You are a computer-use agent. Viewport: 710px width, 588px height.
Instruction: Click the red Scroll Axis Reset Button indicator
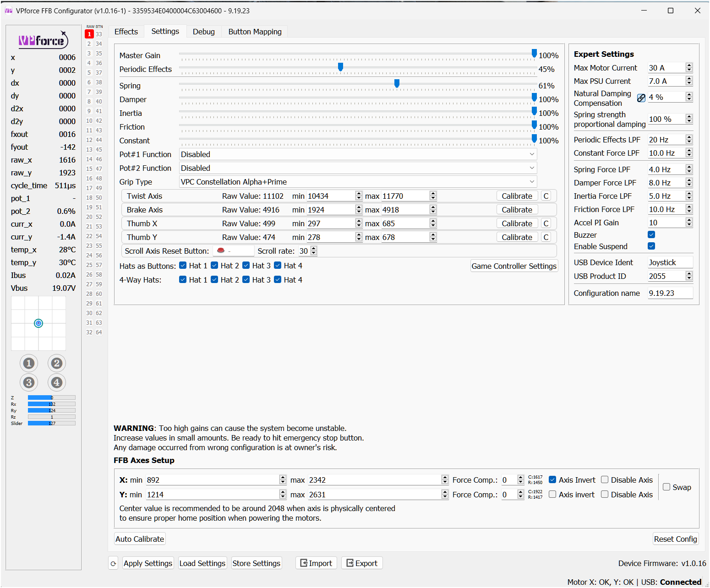[221, 250]
